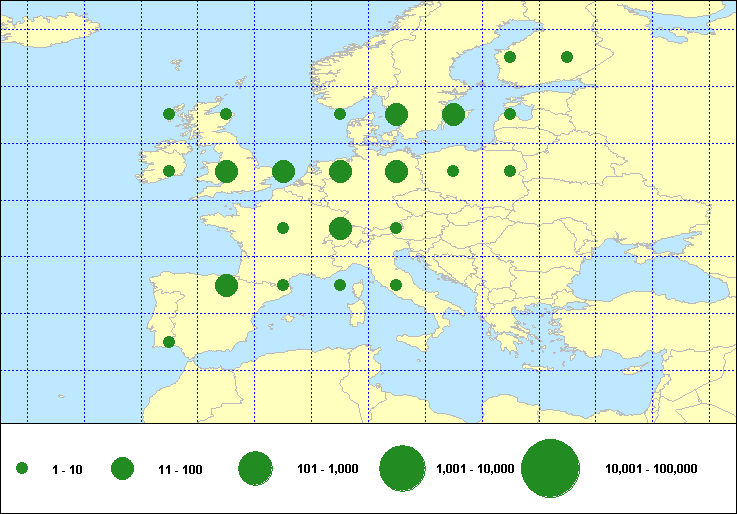Select the Atlantic marker west of Scotland
Image resolution: width=737 pixels, height=514 pixels.
pyautogui.click(x=169, y=114)
